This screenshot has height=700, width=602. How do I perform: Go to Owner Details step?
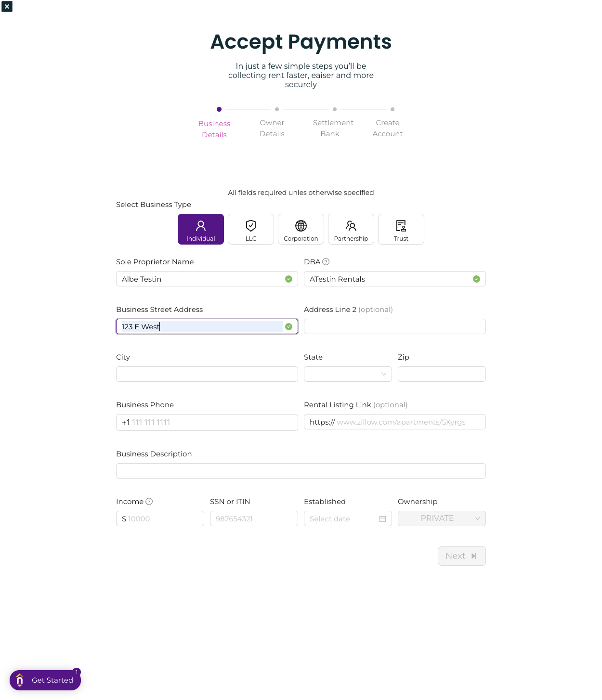coord(272,128)
